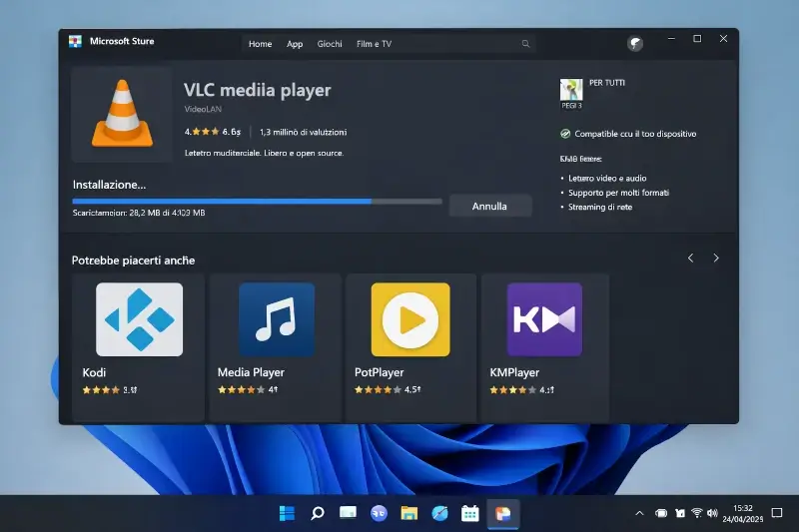Click the Kodi app name

[x=94, y=372]
